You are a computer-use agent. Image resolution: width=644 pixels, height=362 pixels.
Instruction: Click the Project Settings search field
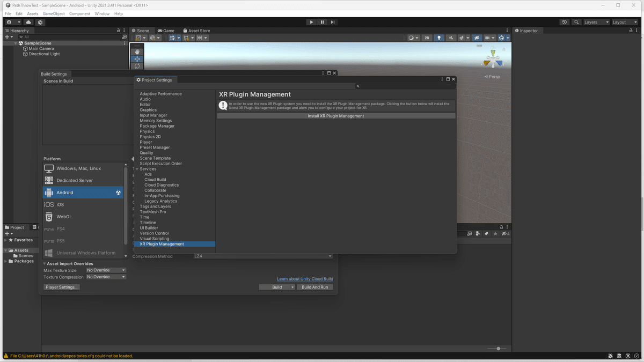406,86
